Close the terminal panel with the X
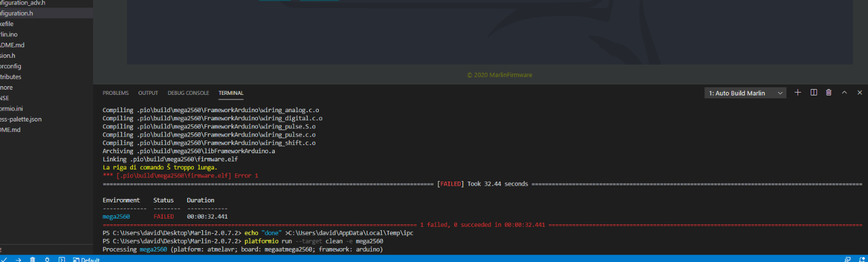This screenshot has height=262, width=868. [860, 93]
